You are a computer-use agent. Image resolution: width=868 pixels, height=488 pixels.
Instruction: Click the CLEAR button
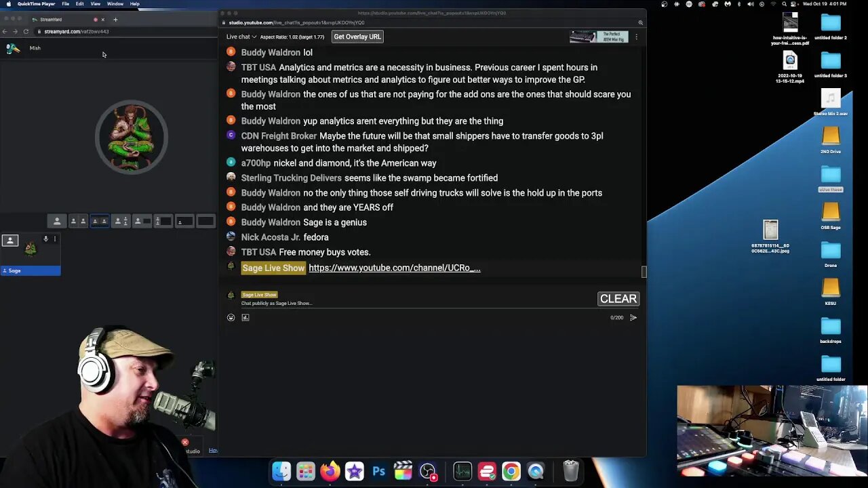point(618,299)
